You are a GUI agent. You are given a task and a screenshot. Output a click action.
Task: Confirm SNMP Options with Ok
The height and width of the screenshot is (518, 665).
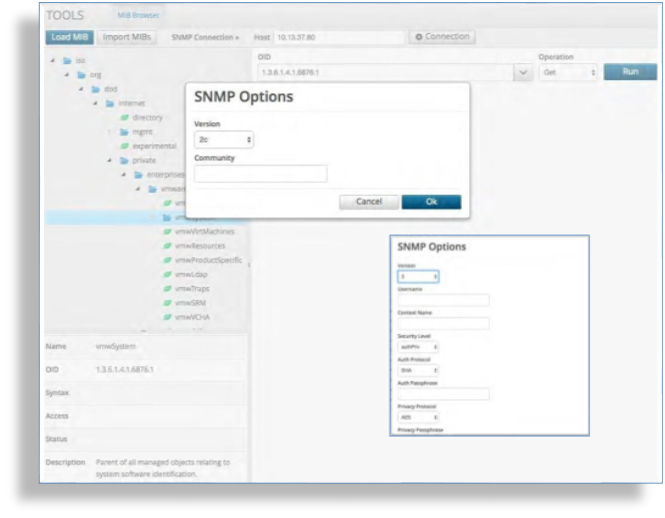(431, 202)
